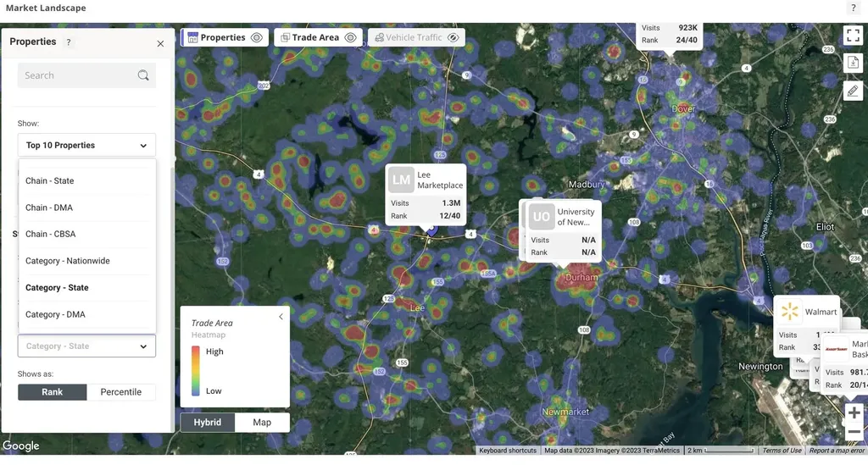Select the pencil draw tool icon
Screen dimensions: 868x465
853,91
